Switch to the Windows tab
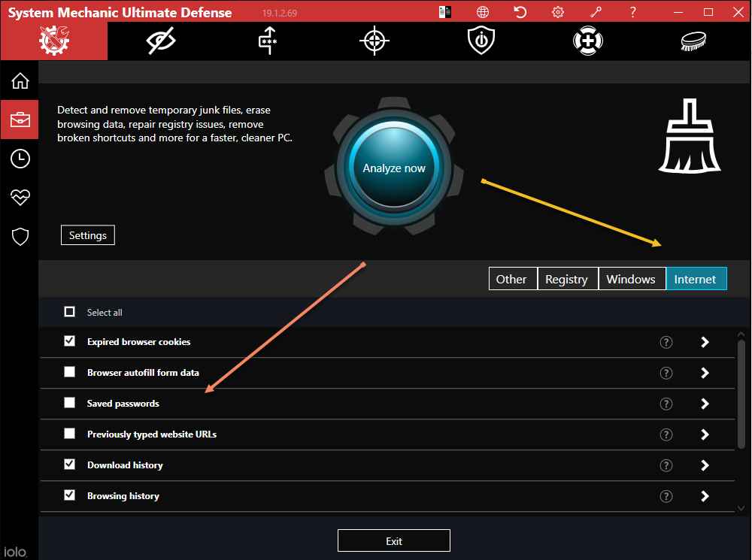Screen dimensions: 752x560 [x=631, y=279]
